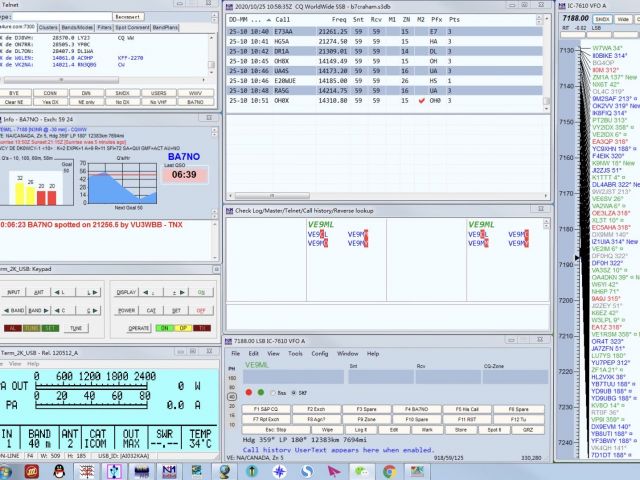The height and width of the screenshot is (480, 640).
Task: Select the E20WUE log row
Action: (384, 81)
